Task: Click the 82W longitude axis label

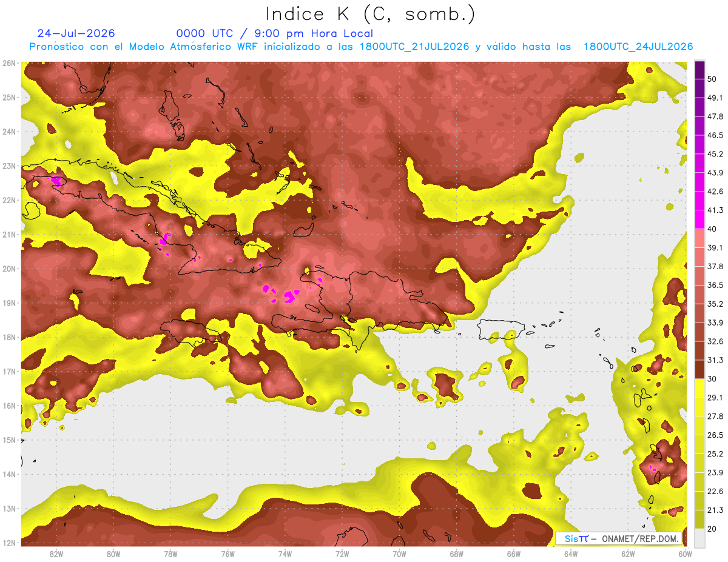Action: click(56, 554)
